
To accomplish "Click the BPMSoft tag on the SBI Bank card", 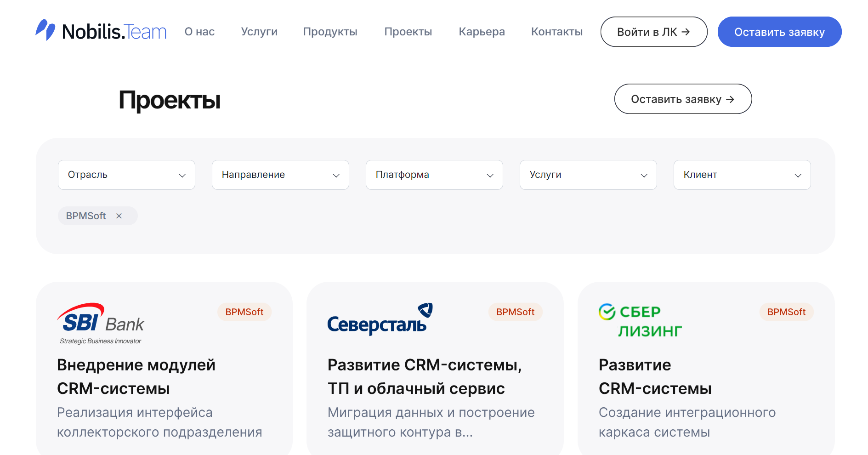I will (244, 312).
